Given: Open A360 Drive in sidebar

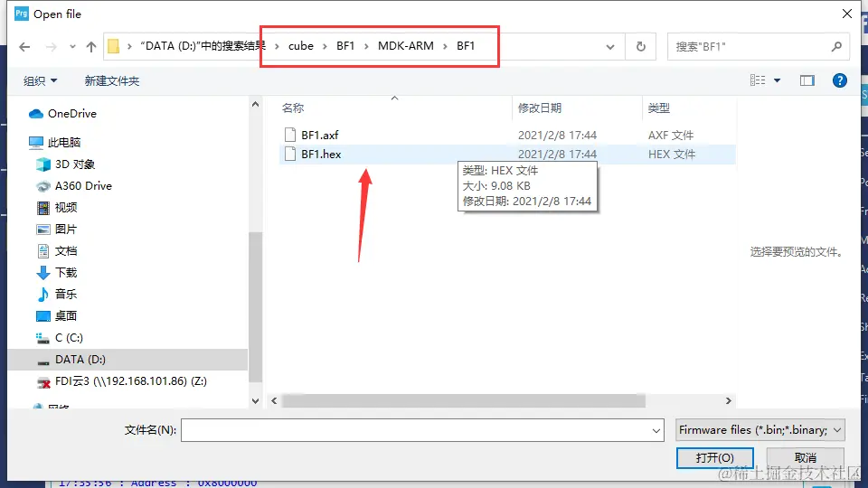Looking at the screenshot, I should click(83, 186).
